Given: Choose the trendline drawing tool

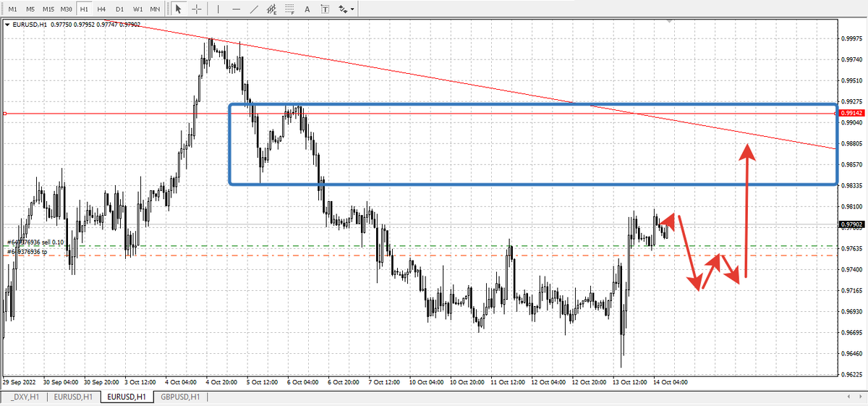Looking at the screenshot, I should click(x=254, y=9).
